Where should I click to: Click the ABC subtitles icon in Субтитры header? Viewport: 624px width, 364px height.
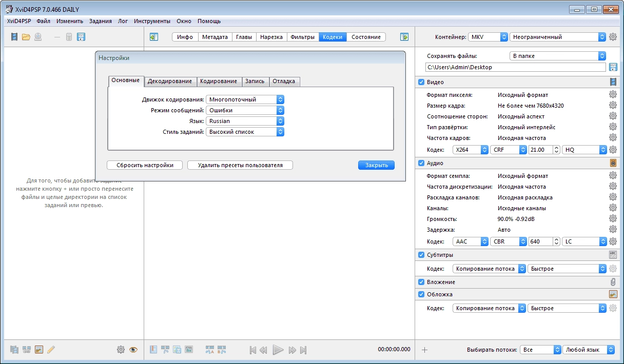click(613, 255)
